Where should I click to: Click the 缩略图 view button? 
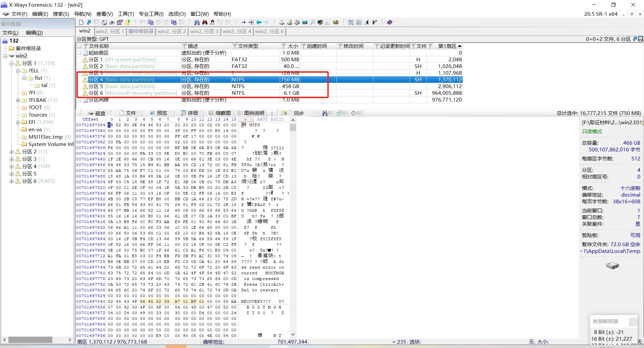coord(220,113)
